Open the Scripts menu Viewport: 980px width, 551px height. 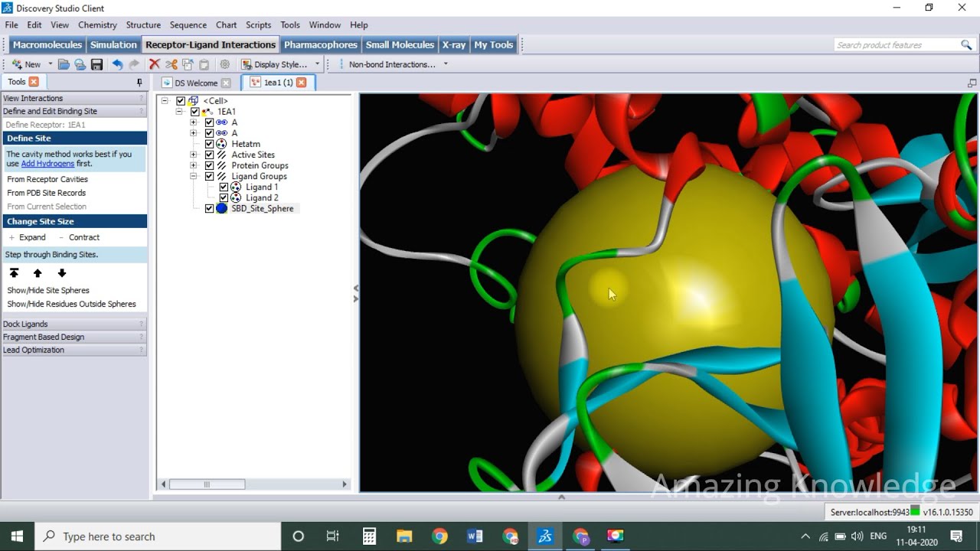259,25
